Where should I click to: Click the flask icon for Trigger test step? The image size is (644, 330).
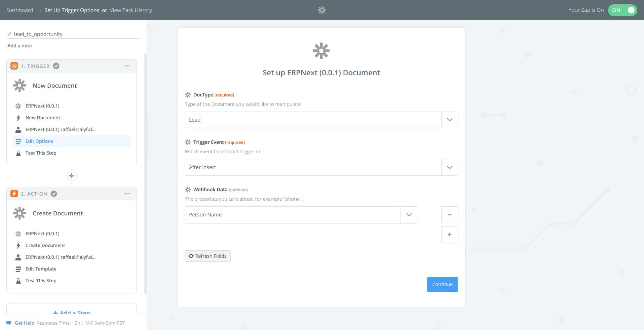point(18,153)
